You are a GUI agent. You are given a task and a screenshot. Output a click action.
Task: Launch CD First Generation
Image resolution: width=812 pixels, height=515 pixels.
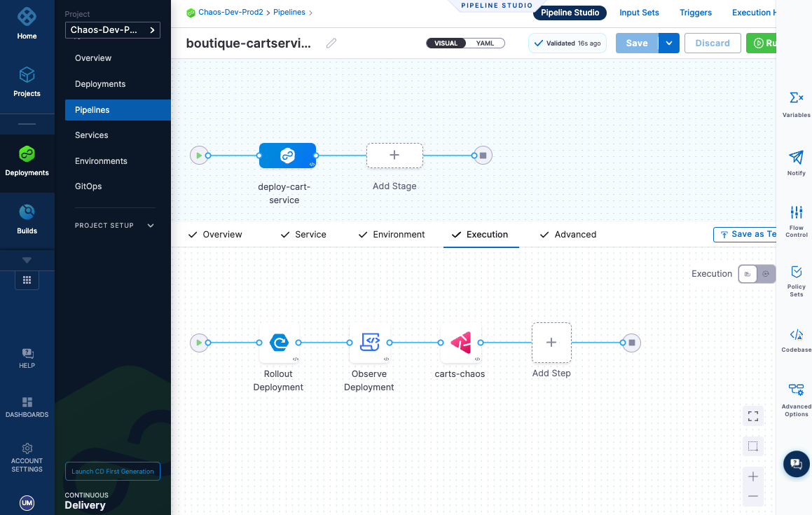112,472
